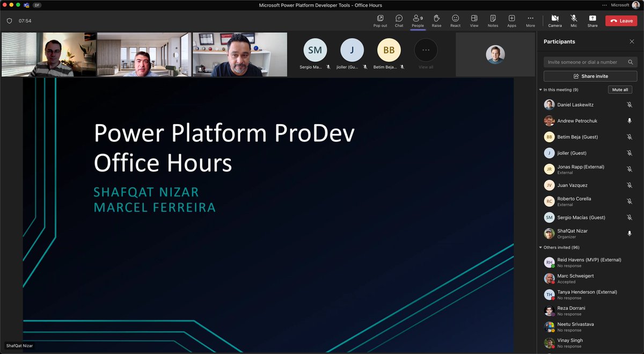Click Andrew Petrochuk microphone icon
The image size is (644, 354).
[630, 121]
